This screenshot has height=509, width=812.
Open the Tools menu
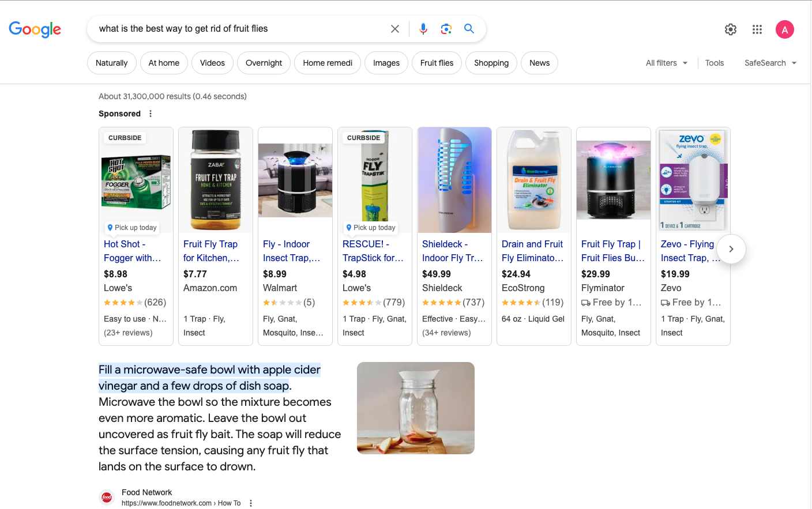(x=715, y=63)
